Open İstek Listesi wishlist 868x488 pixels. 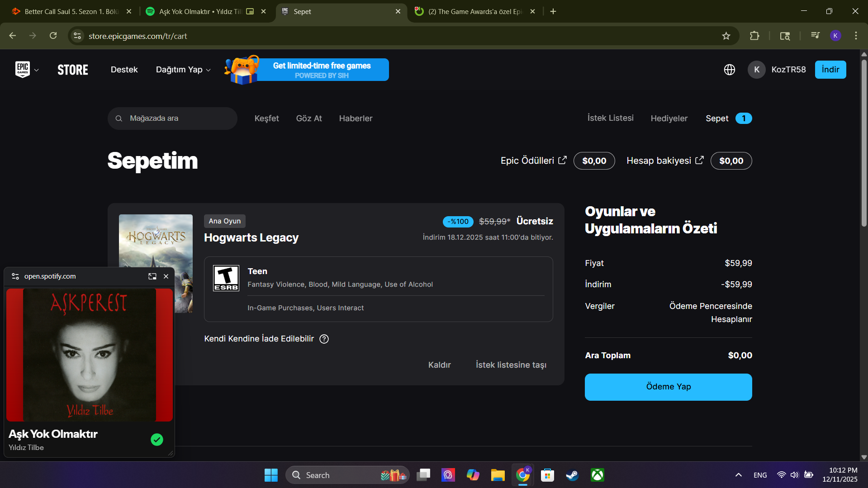[610, 118]
